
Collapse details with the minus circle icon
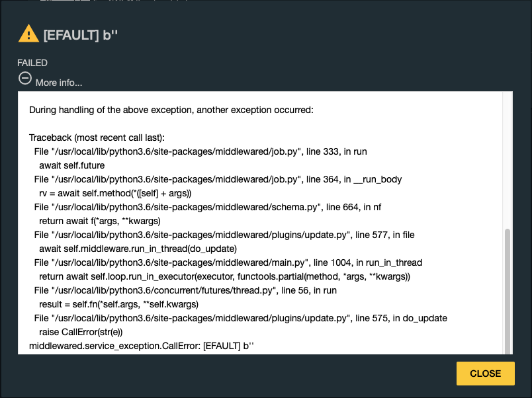click(24, 78)
